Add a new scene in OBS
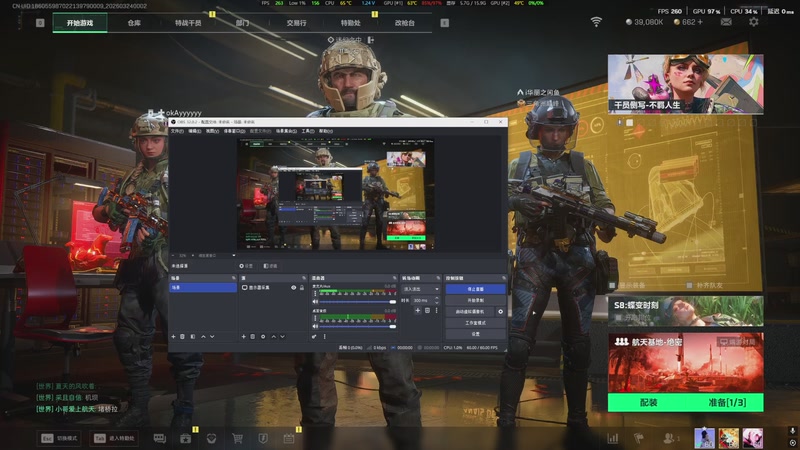 [x=173, y=337]
